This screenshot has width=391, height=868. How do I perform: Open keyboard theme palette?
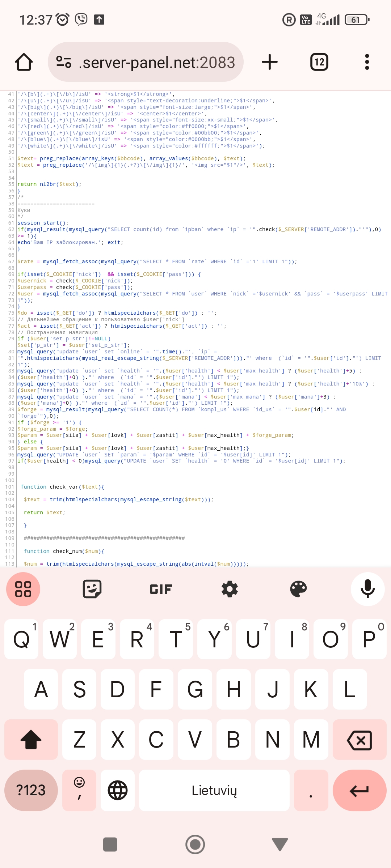point(298,589)
